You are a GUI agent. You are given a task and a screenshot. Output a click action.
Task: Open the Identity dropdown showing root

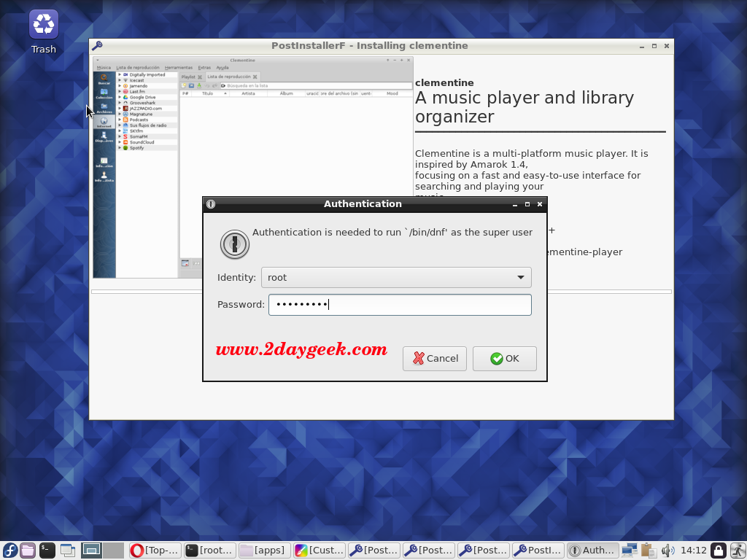point(396,278)
